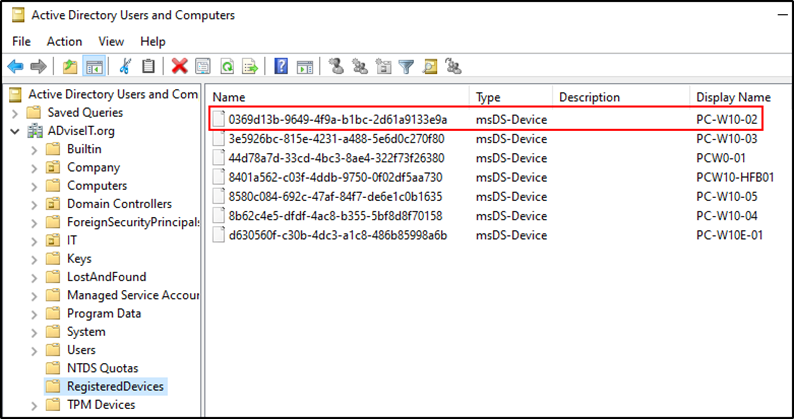Open the Action menu
The height and width of the screenshot is (419, 794).
pyautogui.click(x=64, y=42)
